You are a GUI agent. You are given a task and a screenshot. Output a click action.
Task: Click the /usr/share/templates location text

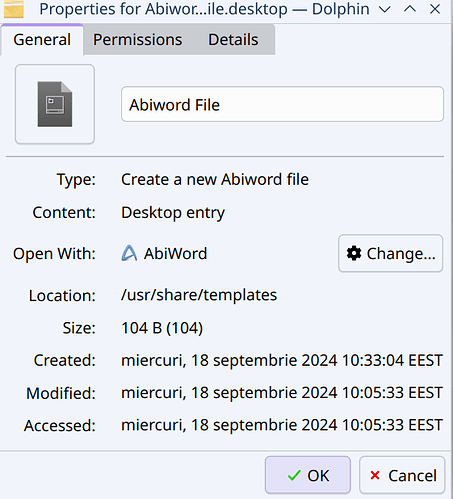199,295
